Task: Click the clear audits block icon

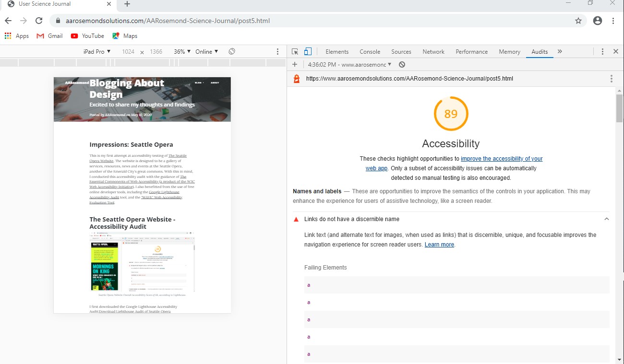Action: coord(402,64)
